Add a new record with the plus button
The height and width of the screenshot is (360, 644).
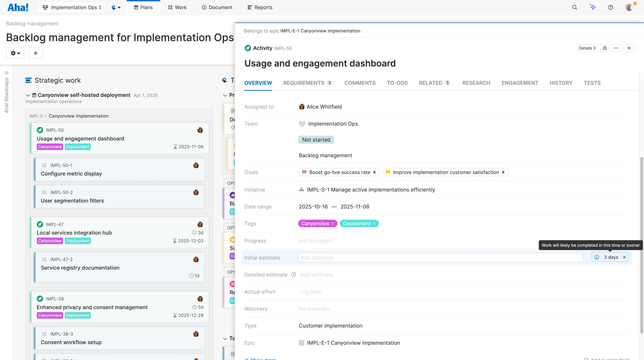coord(35,53)
